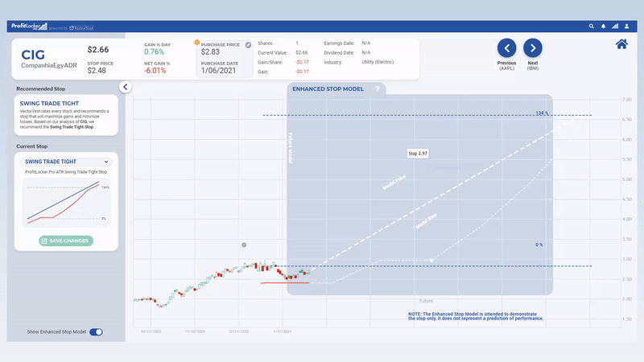Open Enhanced Stop Model help question mark

pyautogui.click(x=378, y=88)
